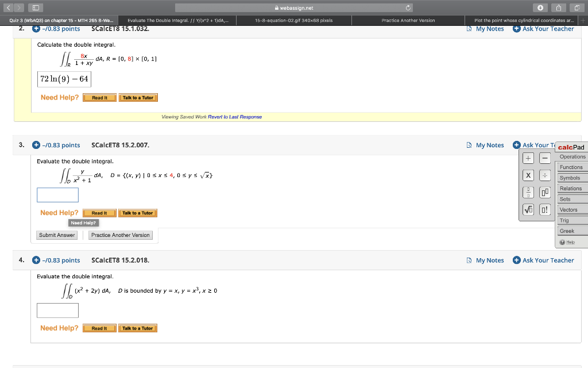Click the division symbol in calcPad

[543, 175]
